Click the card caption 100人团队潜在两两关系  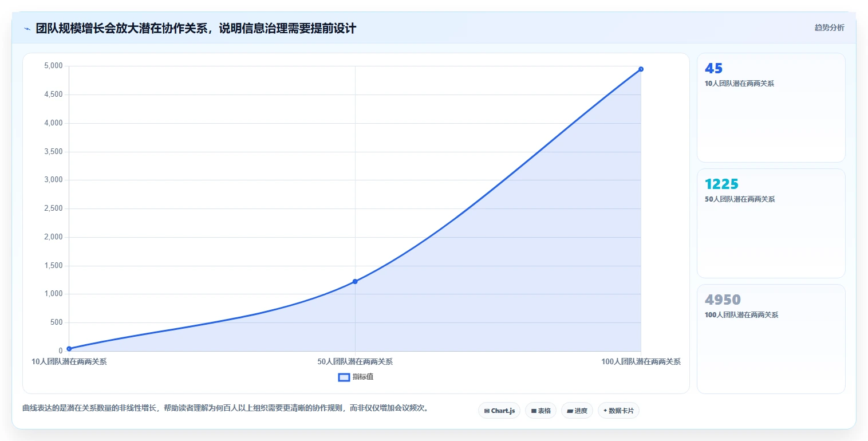(741, 315)
